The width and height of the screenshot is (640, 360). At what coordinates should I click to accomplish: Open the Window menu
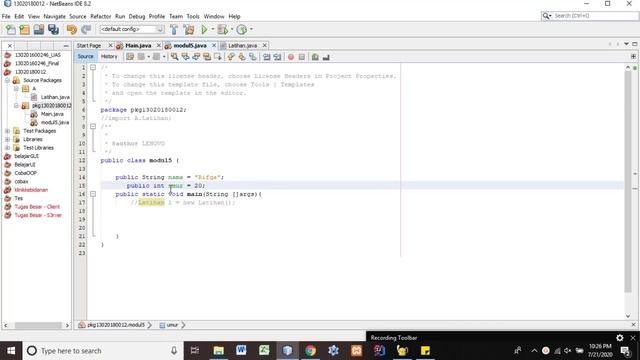(214, 16)
